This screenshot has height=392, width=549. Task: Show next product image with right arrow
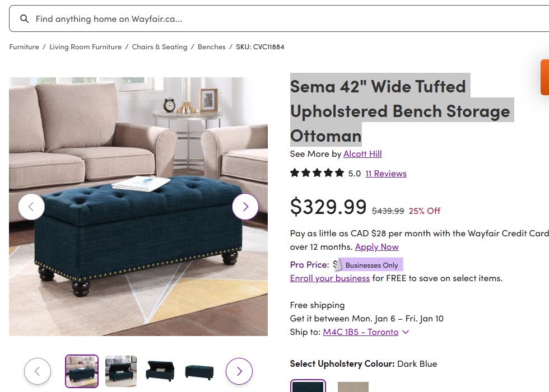tap(245, 207)
